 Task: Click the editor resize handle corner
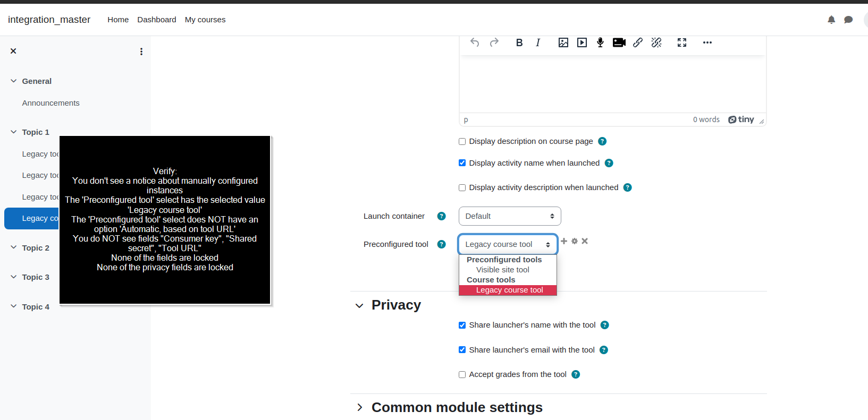[762, 122]
